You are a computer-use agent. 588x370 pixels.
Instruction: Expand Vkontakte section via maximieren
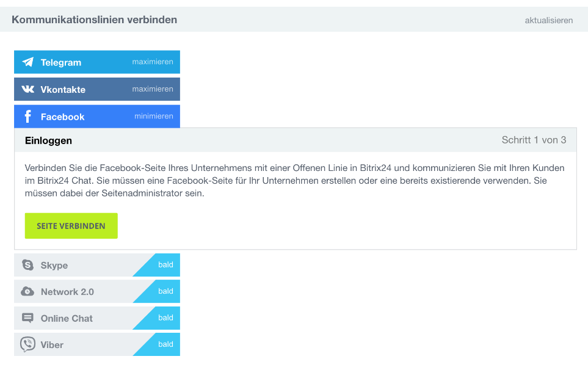click(153, 89)
